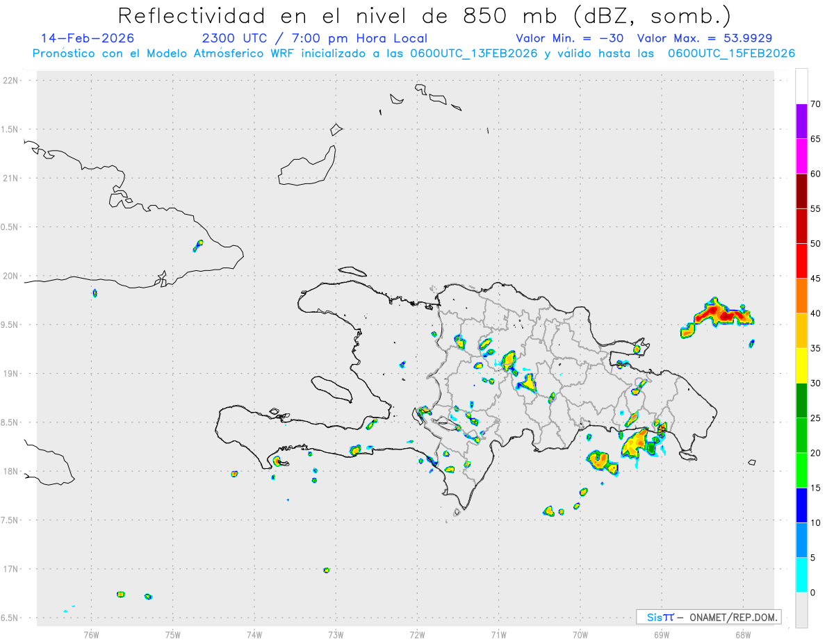Screen dimensions: 834x644
Task: Click the 'SisTT - ONAMET/REP.DOM.' label box
Action: pyautogui.click(x=708, y=617)
